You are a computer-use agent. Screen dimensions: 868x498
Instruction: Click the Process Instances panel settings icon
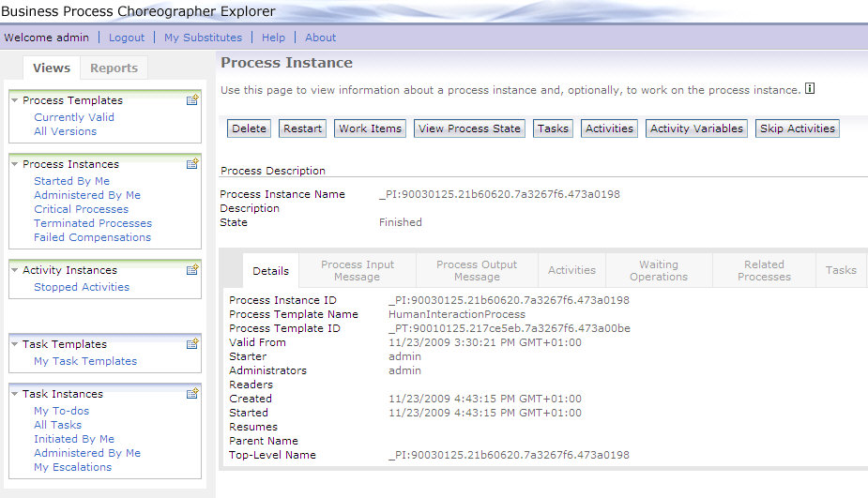pos(192,164)
